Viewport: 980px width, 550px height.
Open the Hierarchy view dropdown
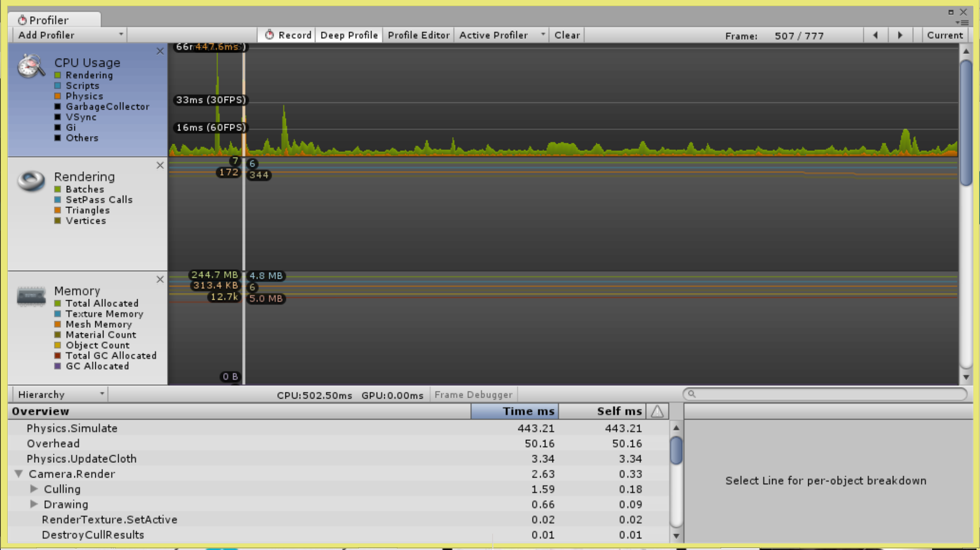(x=60, y=395)
